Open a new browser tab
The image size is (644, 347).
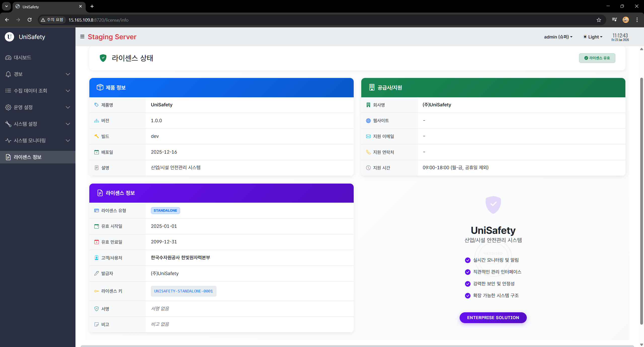click(92, 6)
